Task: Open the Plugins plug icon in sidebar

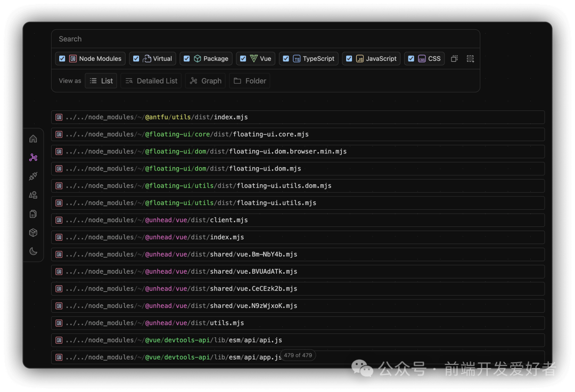Action: (33, 176)
